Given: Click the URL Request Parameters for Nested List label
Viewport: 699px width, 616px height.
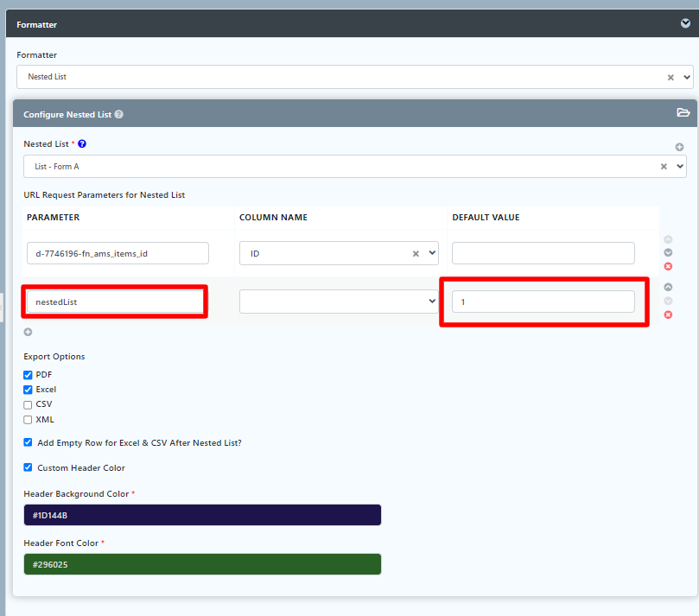Looking at the screenshot, I should click(x=105, y=194).
